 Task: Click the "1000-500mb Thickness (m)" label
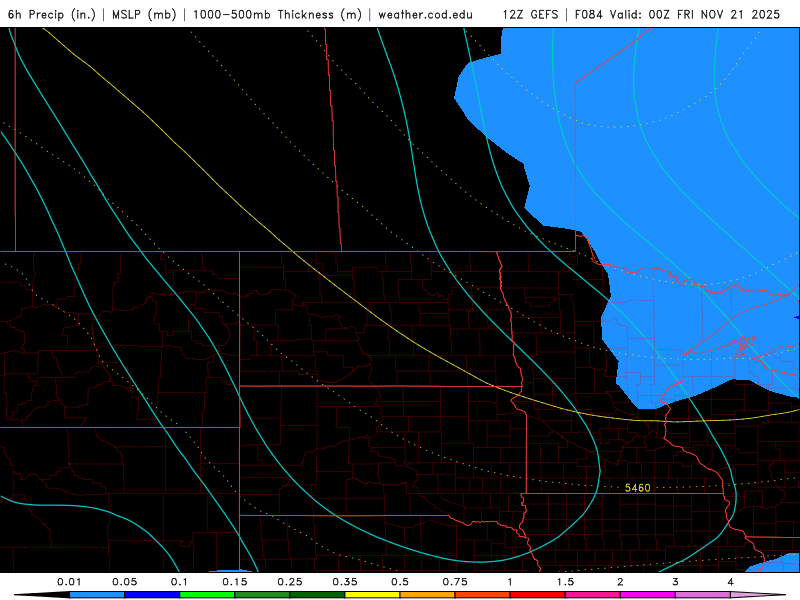[x=277, y=14]
